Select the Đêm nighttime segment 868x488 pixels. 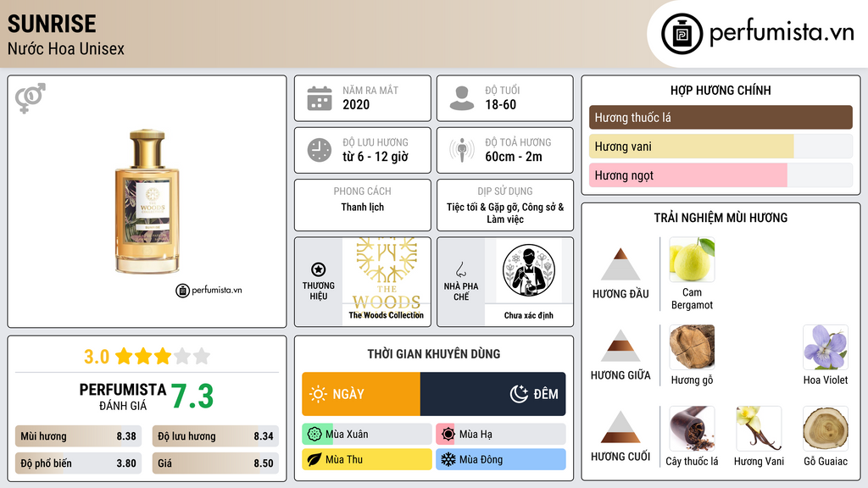pos(492,394)
